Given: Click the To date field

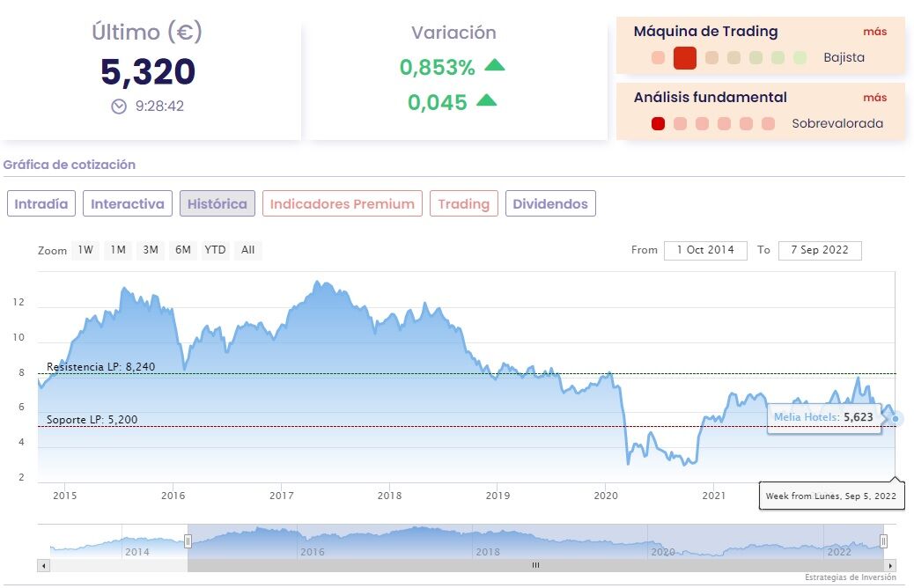Looking at the screenshot, I should coord(820,250).
